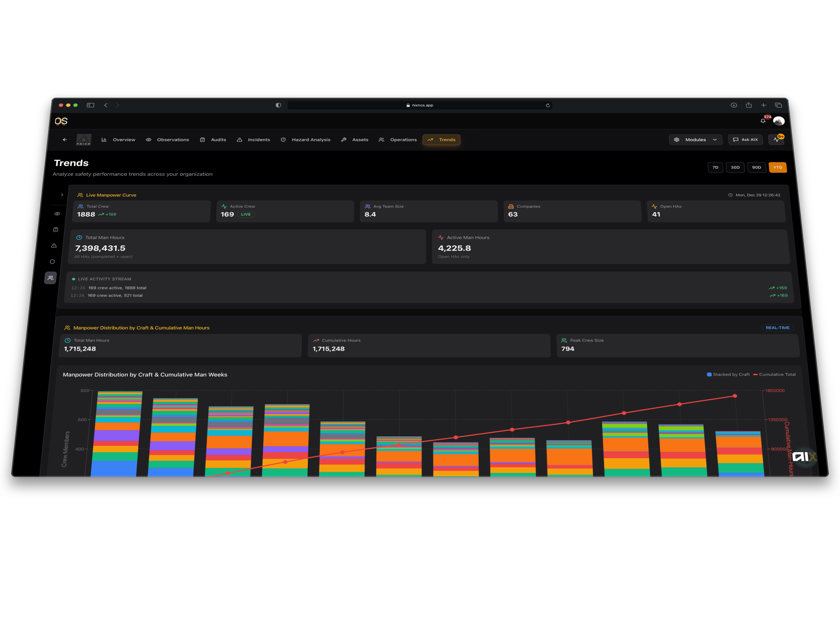840x630 pixels.
Task: Click the sidebar warning triangle incidents icon
Action: click(x=54, y=246)
